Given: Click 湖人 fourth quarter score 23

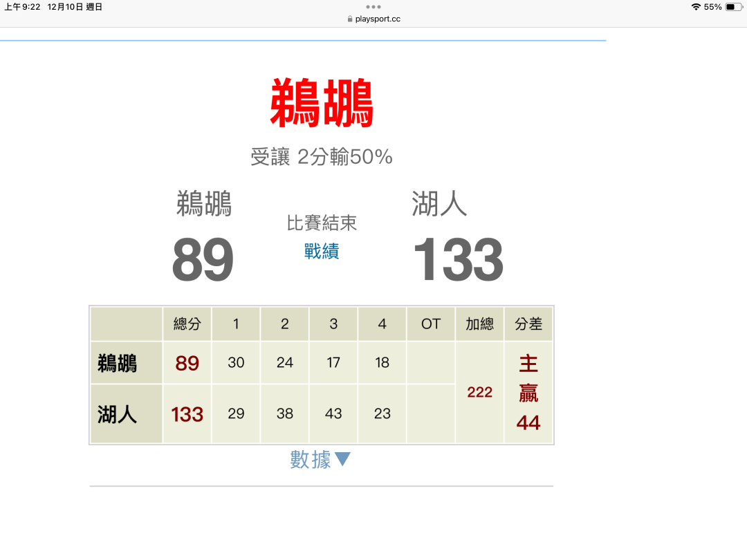Looking at the screenshot, I should click(x=382, y=414).
